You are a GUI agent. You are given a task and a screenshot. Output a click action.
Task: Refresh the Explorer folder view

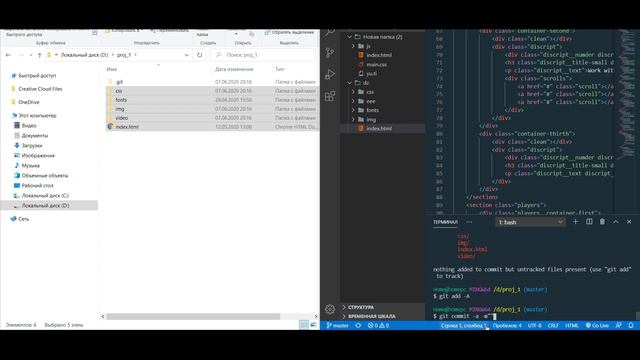pyautogui.click(x=200, y=55)
